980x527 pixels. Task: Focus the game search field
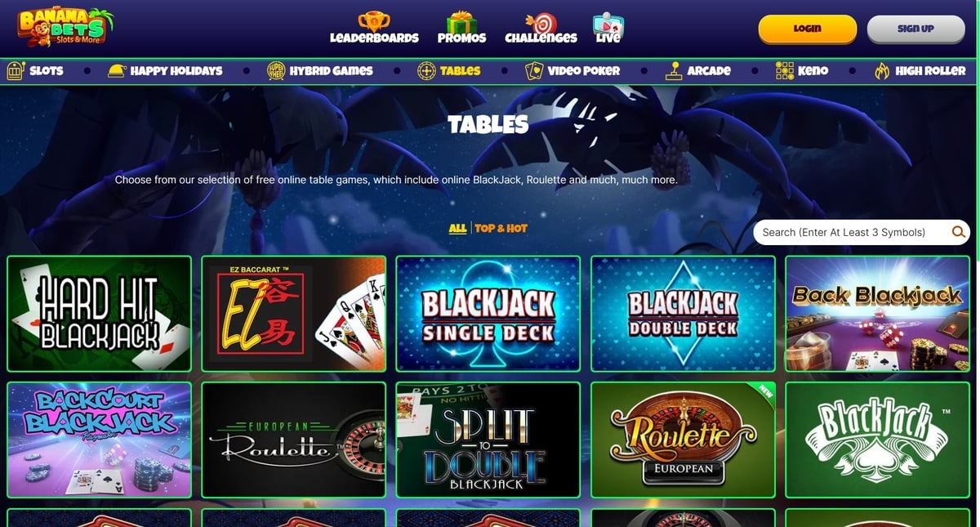click(851, 232)
